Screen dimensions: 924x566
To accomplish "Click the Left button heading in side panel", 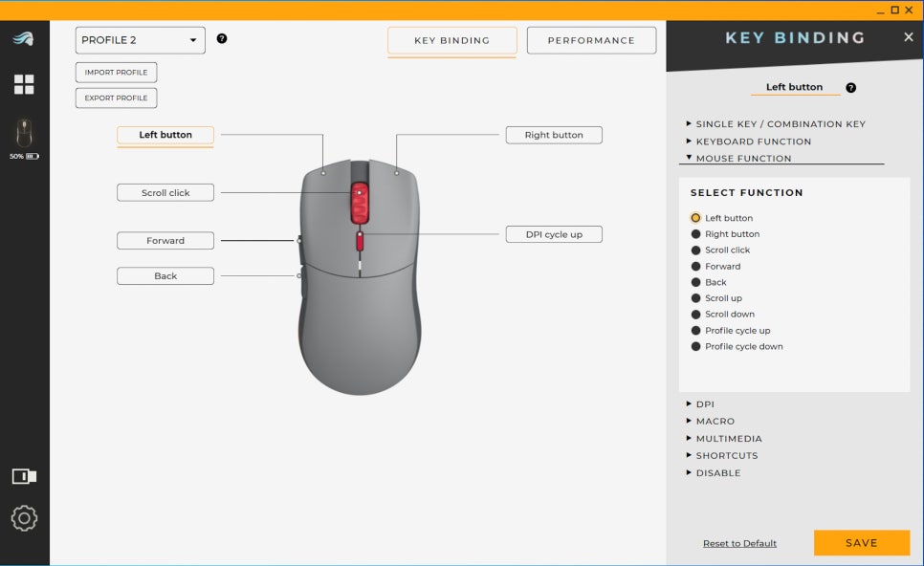I will pyautogui.click(x=794, y=87).
